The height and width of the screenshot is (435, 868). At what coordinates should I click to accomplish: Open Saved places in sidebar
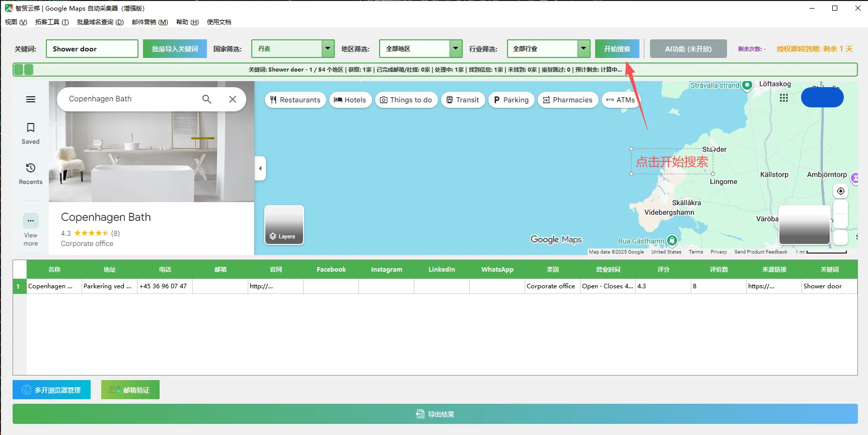pos(31,133)
